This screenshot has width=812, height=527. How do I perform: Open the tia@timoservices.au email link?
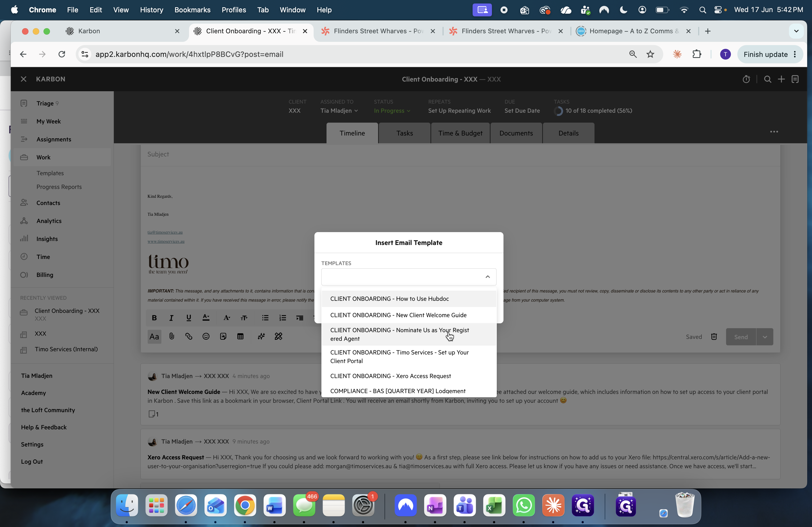165,232
